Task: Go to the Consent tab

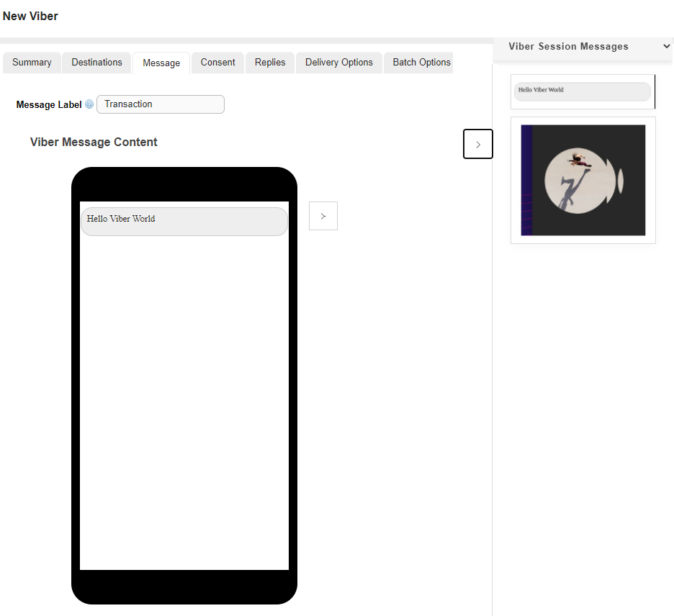Action: (217, 63)
